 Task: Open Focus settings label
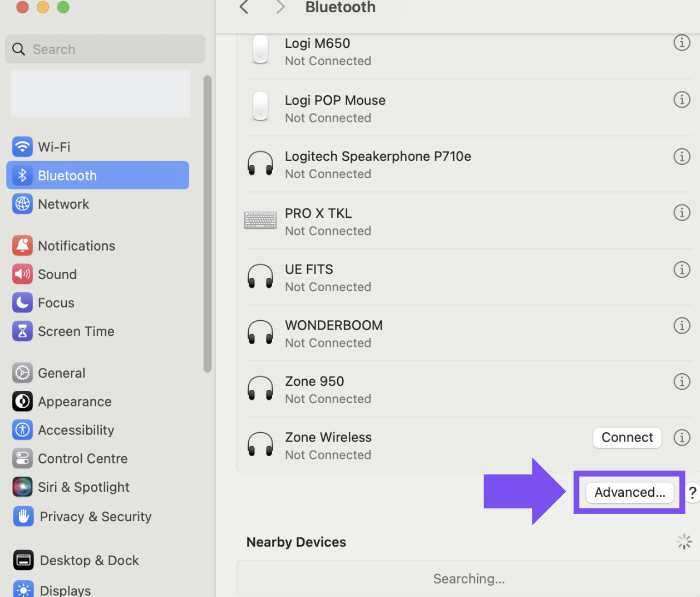point(56,302)
